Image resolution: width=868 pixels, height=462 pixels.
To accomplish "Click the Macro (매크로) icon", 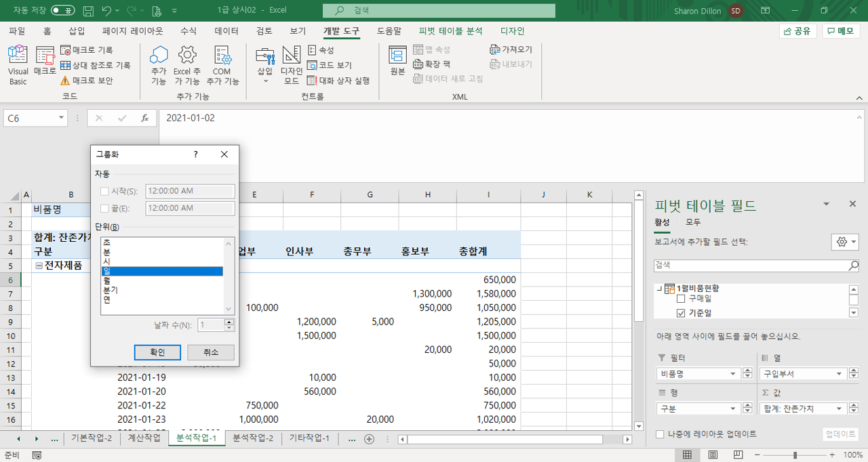I will pyautogui.click(x=45, y=61).
